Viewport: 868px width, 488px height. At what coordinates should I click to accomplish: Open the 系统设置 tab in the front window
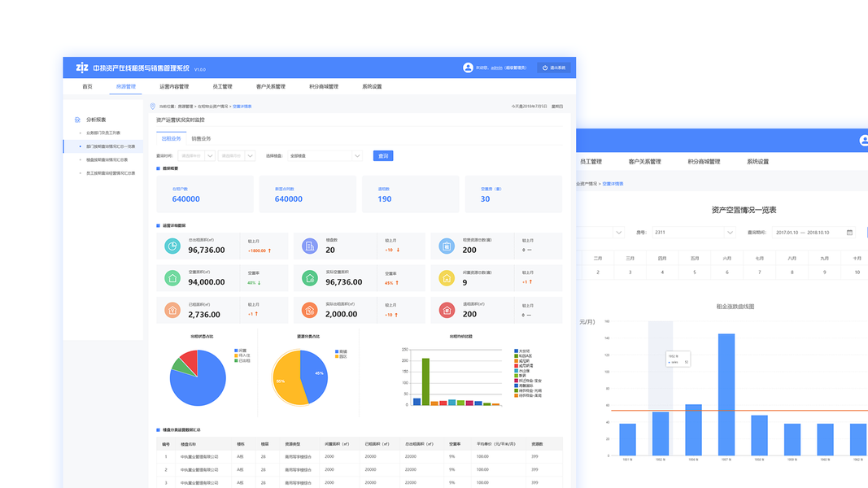pyautogui.click(x=372, y=87)
